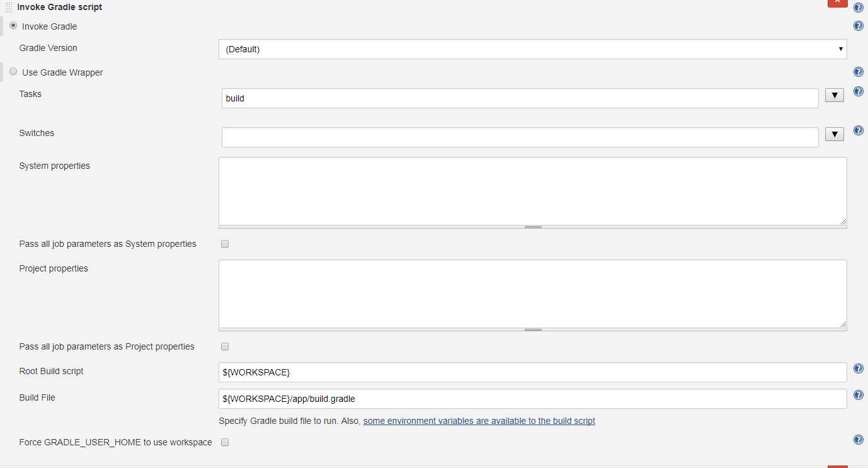Expand the Tasks field with arrow button
868x468 pixels.
tap(834, 95)
